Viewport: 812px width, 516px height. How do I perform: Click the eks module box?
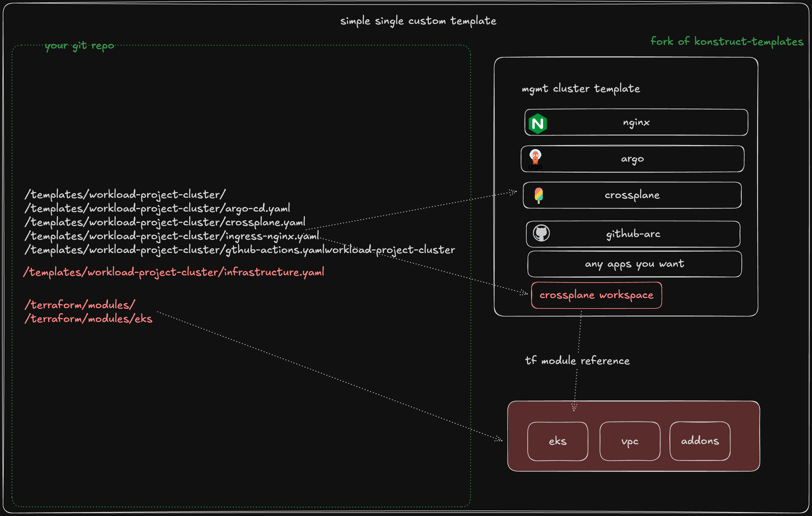point(557,441)
